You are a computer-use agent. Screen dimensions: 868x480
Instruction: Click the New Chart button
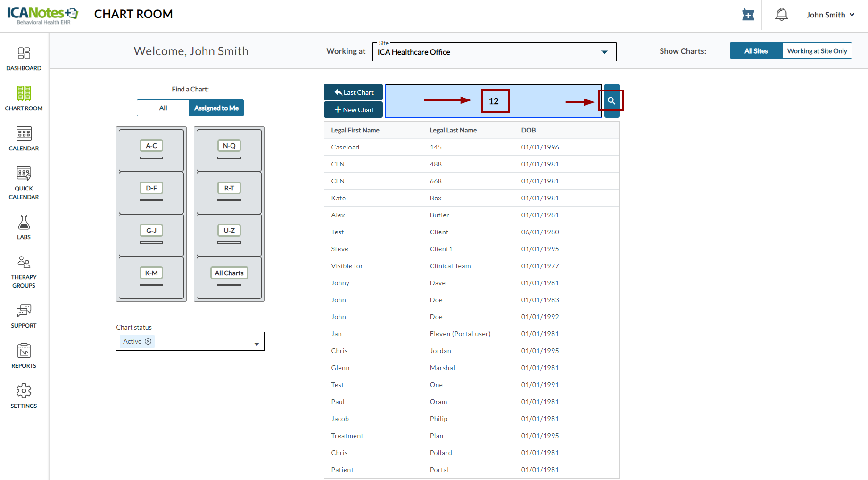pyautogui.click(x=354, y=110)
